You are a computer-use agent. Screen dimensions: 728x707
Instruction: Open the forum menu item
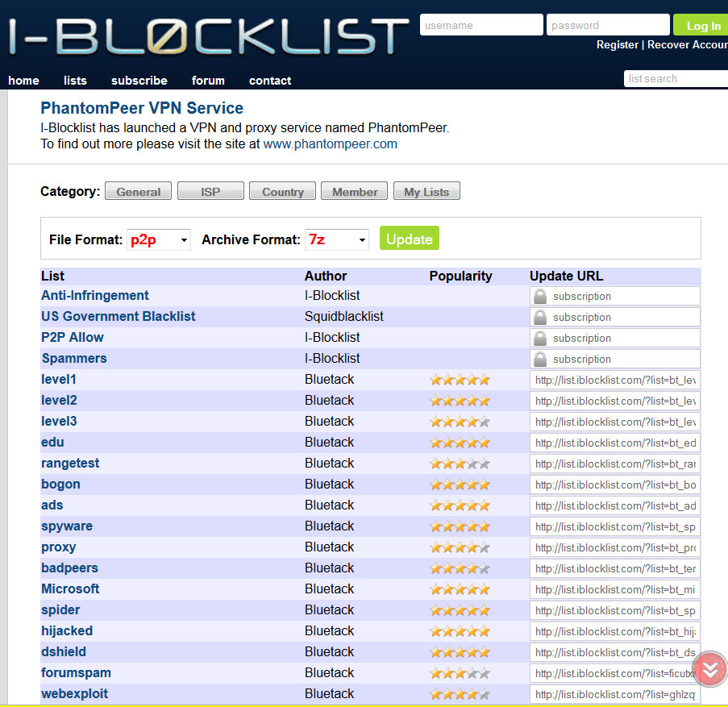tap(208, 81)
